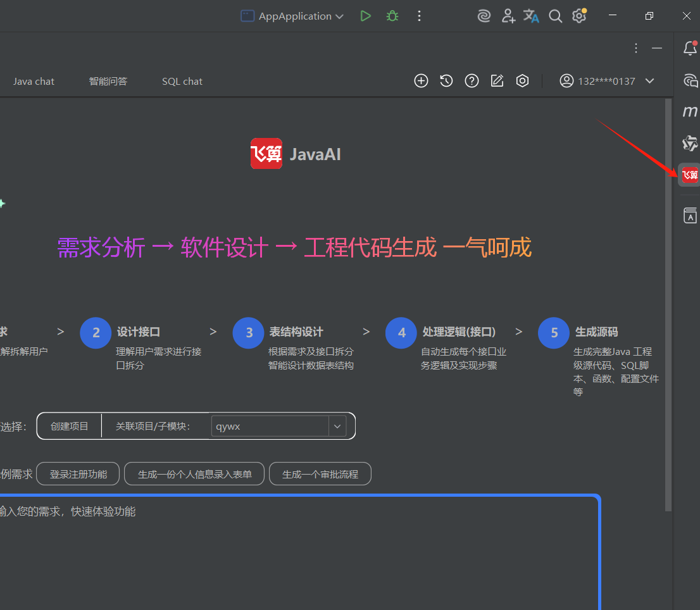Switch to the Java chat tab
The image size is (700, 610).
click(x=34, y=81)
